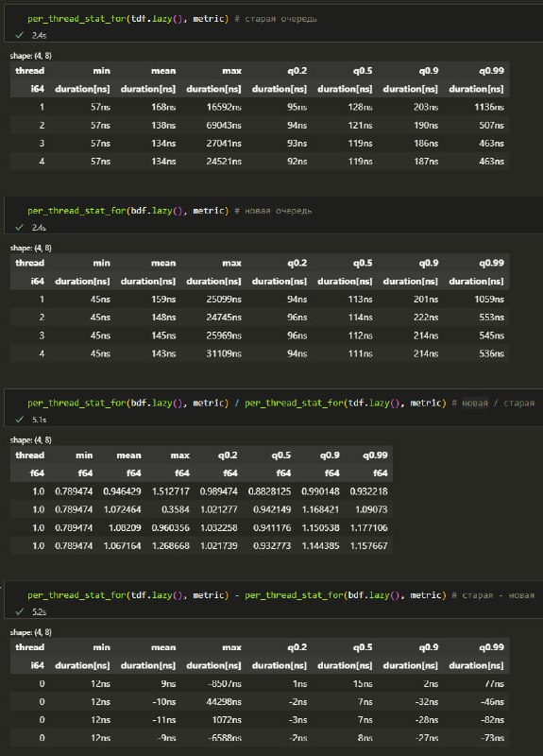Click the 1072ns max difference value
This screenshot has width=543, height=756.
click(x=227, y=720)
